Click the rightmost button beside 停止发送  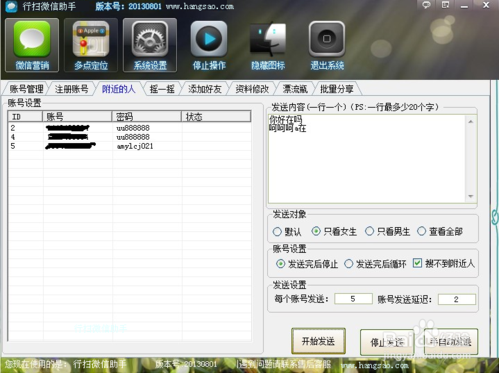[x=451, y=341]
